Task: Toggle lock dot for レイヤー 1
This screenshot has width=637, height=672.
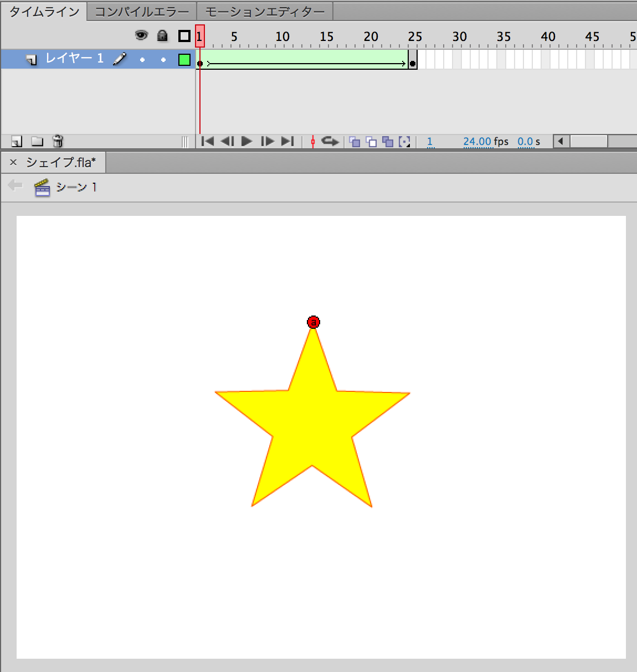Action: pos(163,60)
